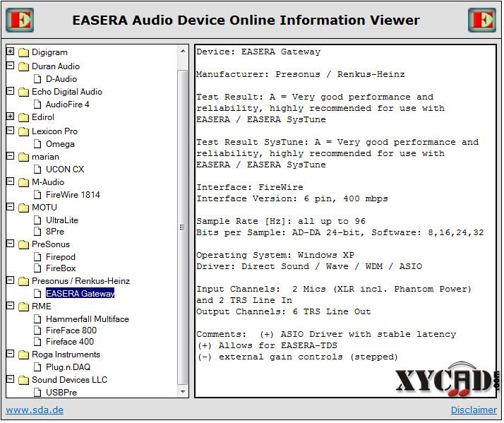
Task: Open the www.sda.de link
Action: 35,410
